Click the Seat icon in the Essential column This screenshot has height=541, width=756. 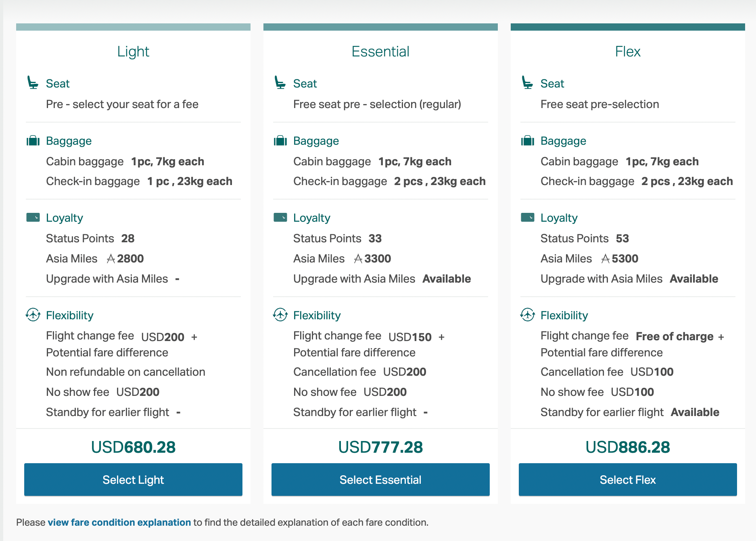point(280,83)
